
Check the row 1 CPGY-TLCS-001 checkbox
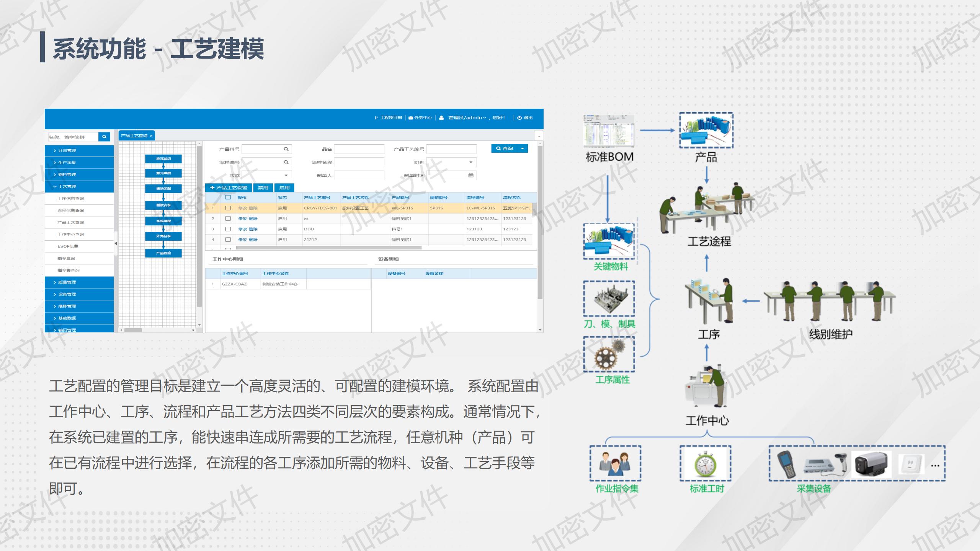[228, 208]
